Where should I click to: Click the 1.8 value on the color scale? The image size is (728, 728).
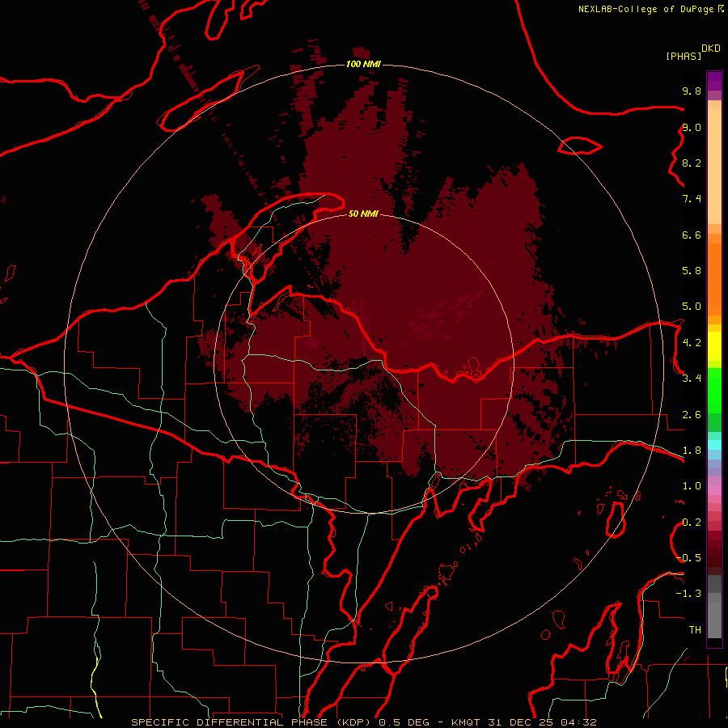pyautogui.click(x=692, y=451)
